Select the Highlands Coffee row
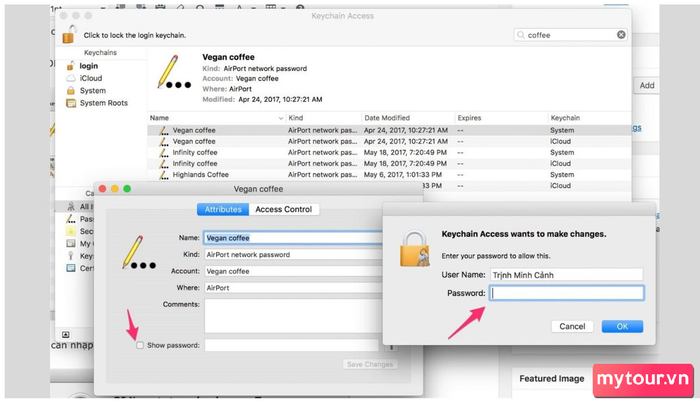This screenshot has width=700, height=405. tap(389, 175)
